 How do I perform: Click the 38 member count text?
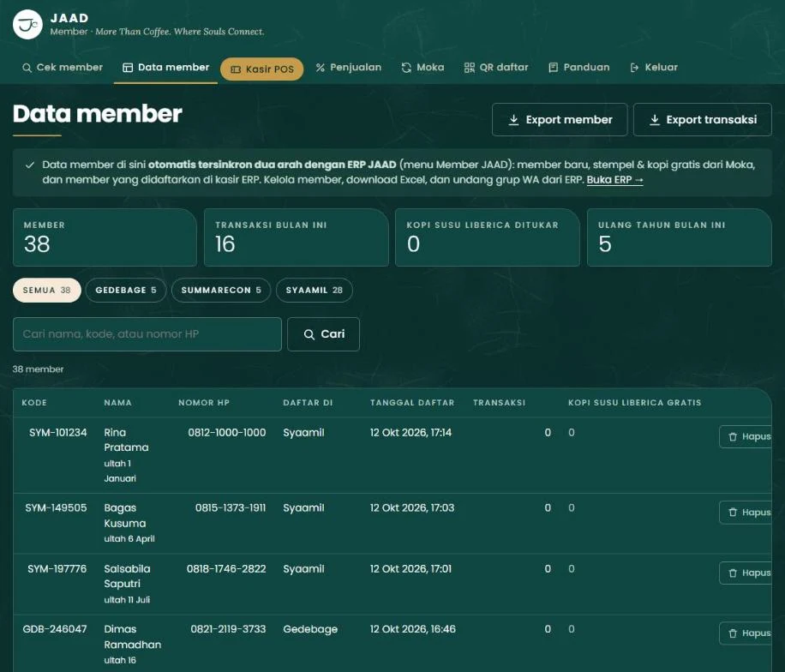[38, 369]
